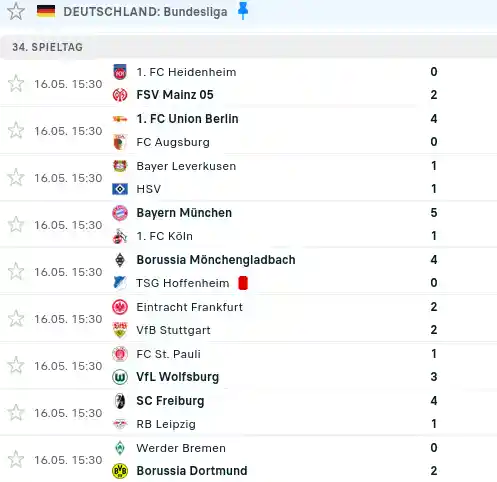Click the HSV diamond logo
The width and height of the screenshot is (497, 482).
120,189
